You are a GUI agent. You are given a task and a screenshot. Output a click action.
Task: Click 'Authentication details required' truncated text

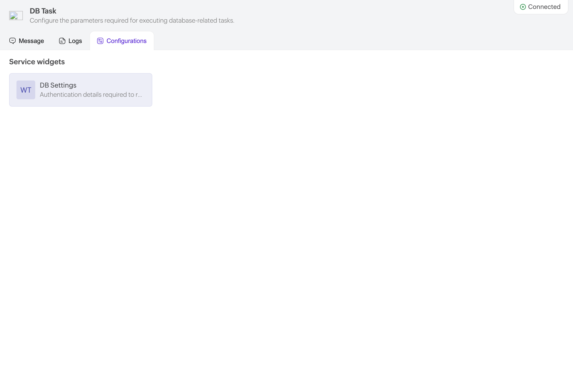click(x=91, y=95)
